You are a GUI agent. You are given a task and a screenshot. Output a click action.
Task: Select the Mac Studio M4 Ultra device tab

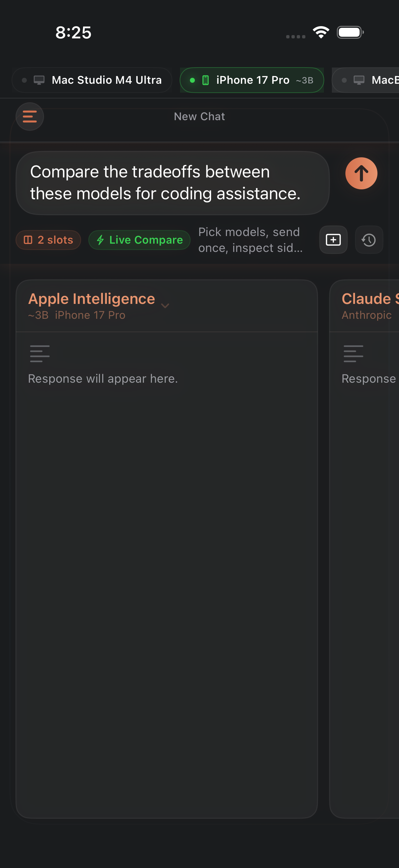pos(92,80)
